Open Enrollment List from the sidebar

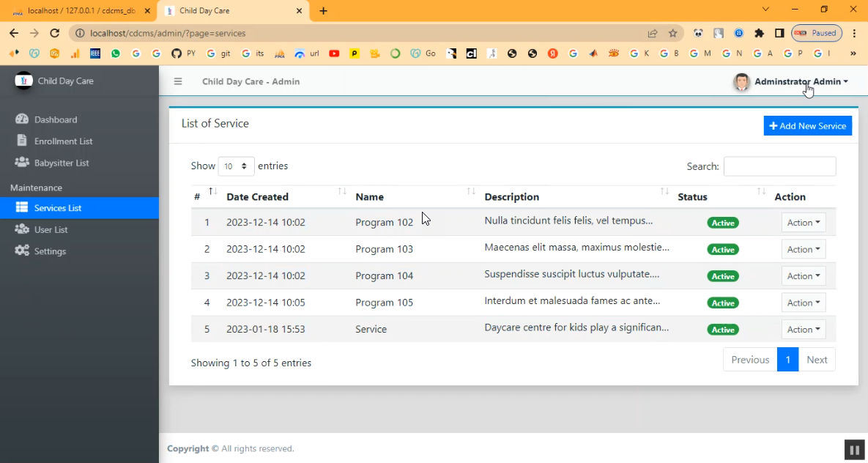63,141
